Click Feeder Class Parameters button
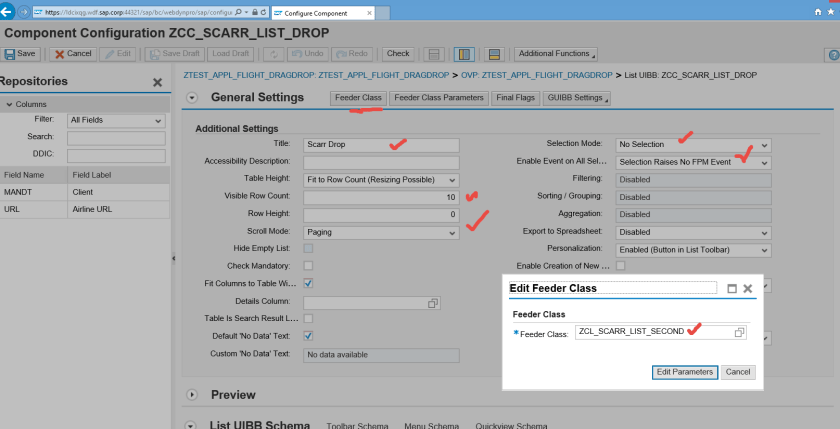This screenshot has width=840, height=429. coord(439,98)
